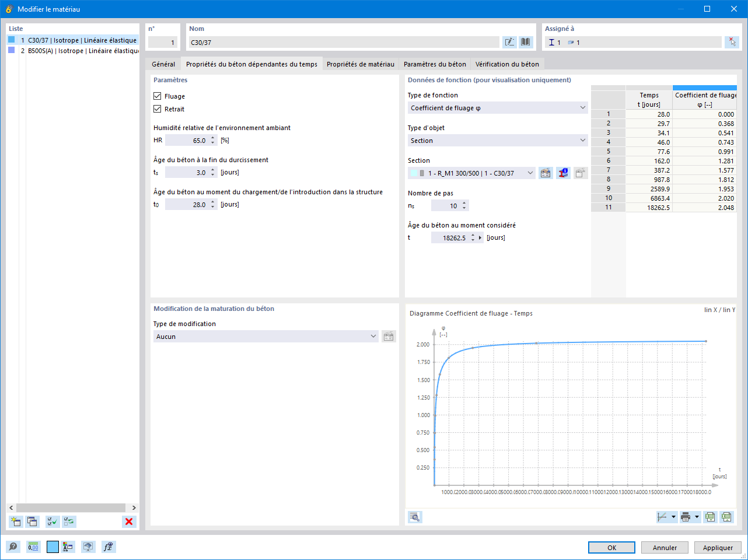Open the Propriétés de matériau tab

pos(361,64)
